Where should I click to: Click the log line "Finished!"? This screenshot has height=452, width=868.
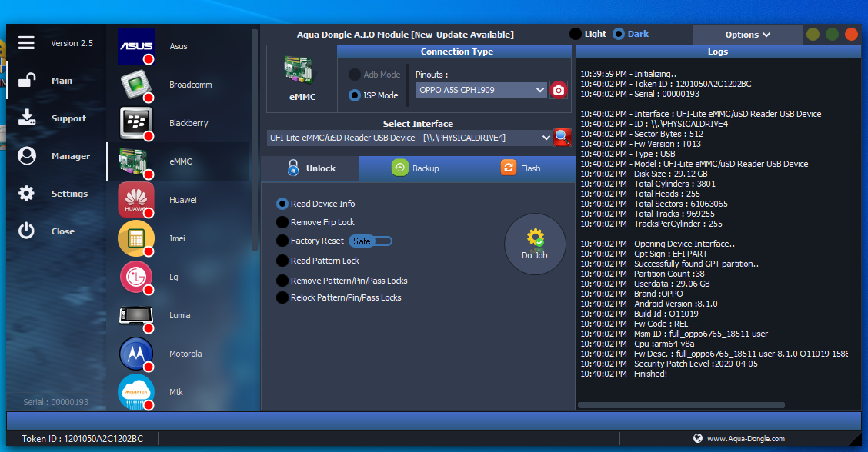[623, 374]
